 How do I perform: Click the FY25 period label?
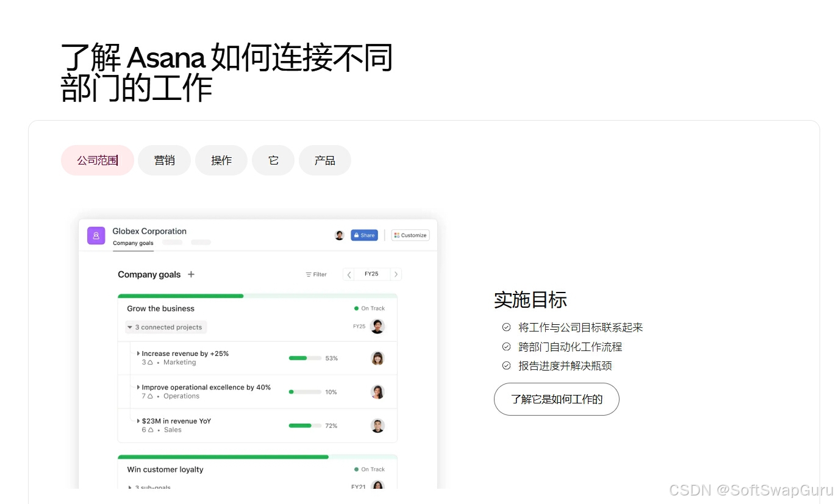[x=372, y=274]
